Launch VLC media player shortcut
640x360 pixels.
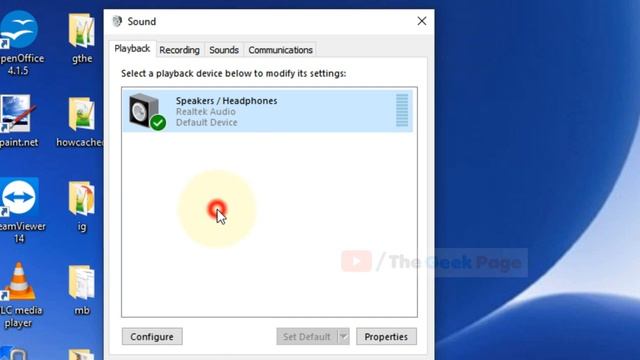click(20, 295)
